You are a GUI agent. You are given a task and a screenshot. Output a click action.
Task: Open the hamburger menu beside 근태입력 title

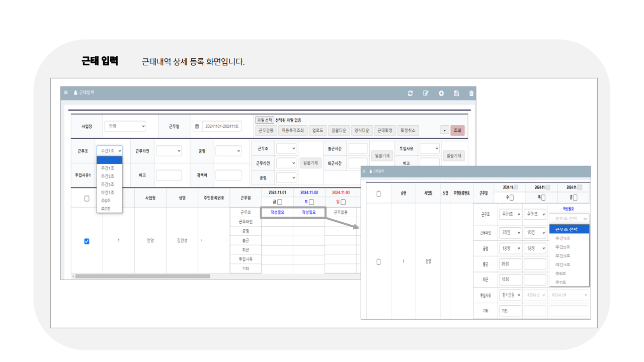[x=66, y=93]
